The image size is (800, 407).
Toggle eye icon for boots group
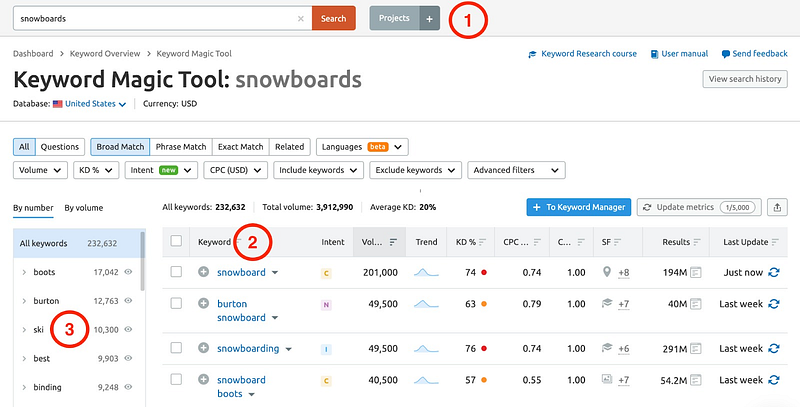pyautogui.click(x=129, y=272)
